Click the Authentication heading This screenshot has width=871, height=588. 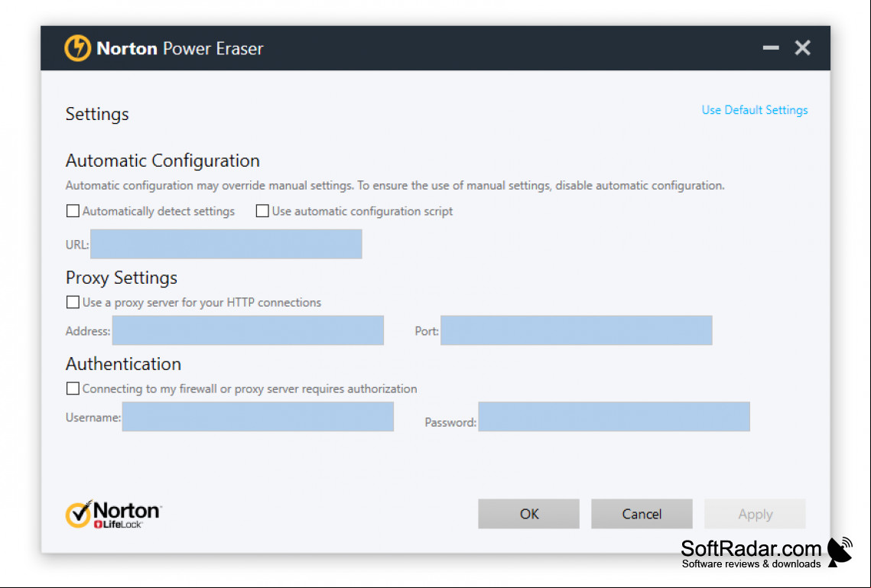(123, 364)
